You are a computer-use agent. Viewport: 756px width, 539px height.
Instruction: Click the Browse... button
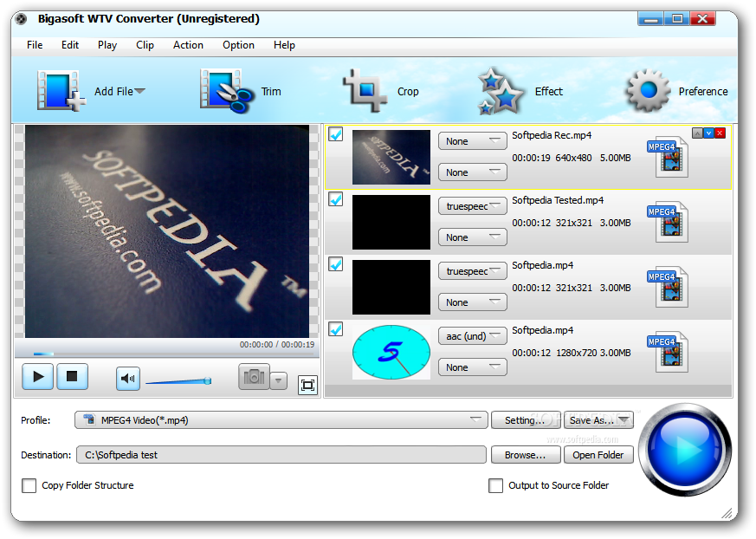pyautogui.click(x=526, y=455)
